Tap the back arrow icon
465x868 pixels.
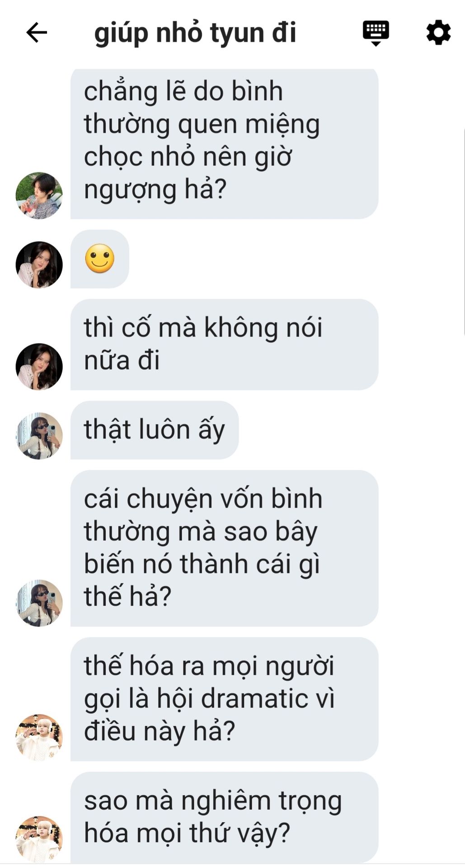pos(37,33)
